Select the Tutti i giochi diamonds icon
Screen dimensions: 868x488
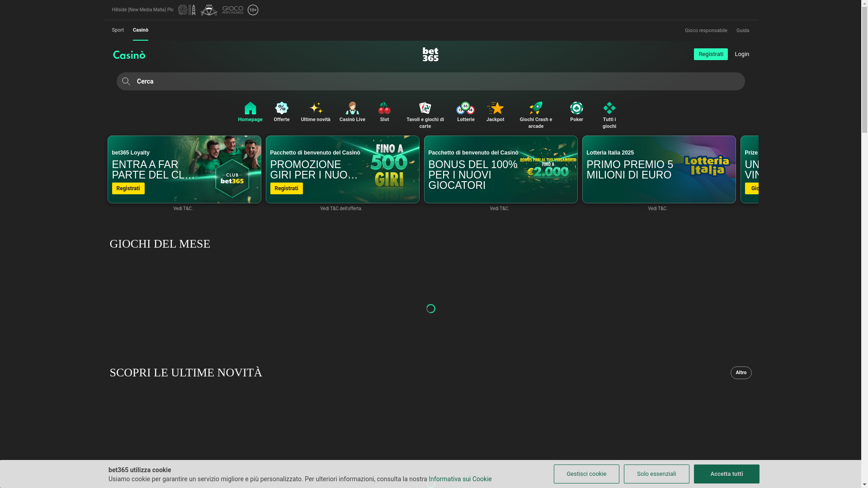[x=609, y=108]
